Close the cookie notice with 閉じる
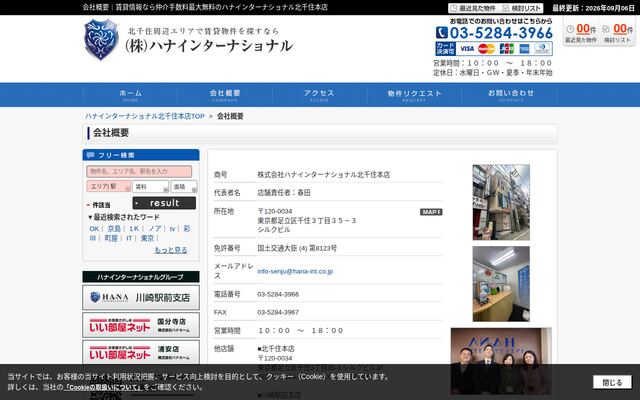The height and width of the screenshot is (400, 640). [x=612, y=382]
